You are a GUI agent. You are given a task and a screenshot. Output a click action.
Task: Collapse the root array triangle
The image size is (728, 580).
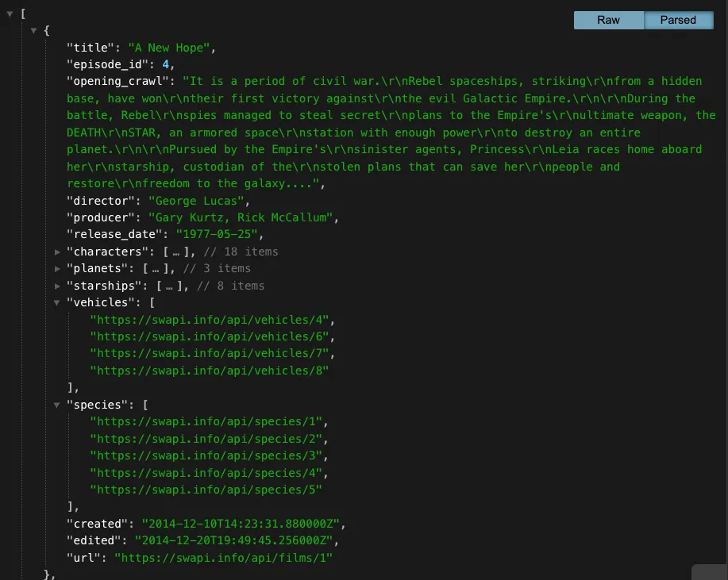point(10,13)
